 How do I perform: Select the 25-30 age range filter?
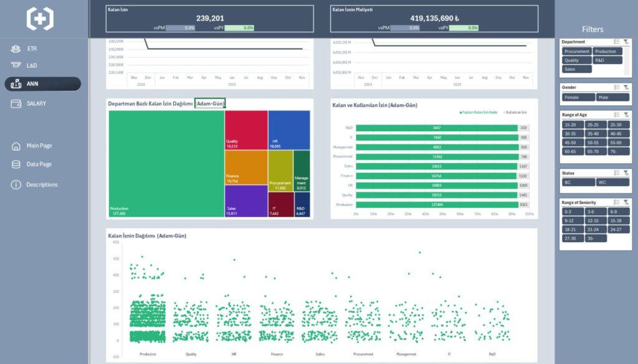(616, 125)
